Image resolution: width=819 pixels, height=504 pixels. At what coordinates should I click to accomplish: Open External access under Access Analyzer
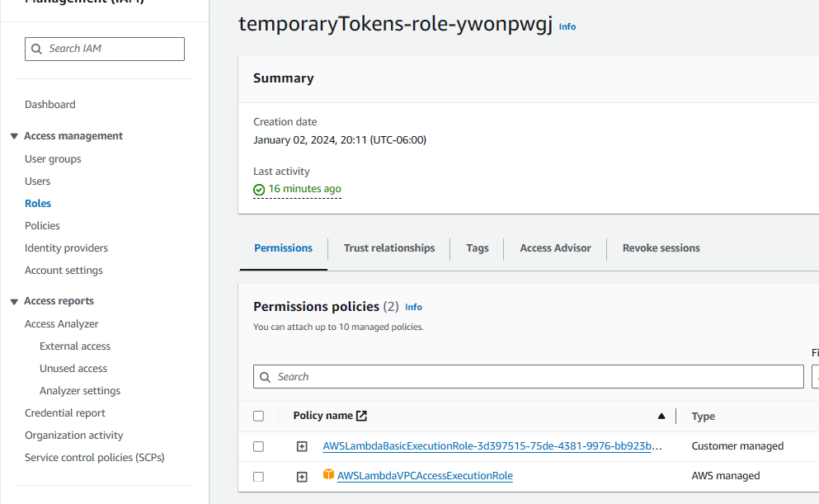point(75,346)
